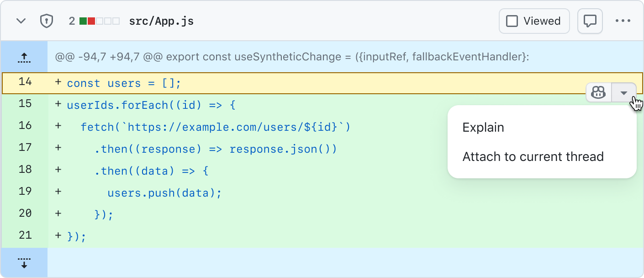The height and width of the screenshot is (278, 644).
Task: Choose Attach to current thread
Action: [533, 156]
